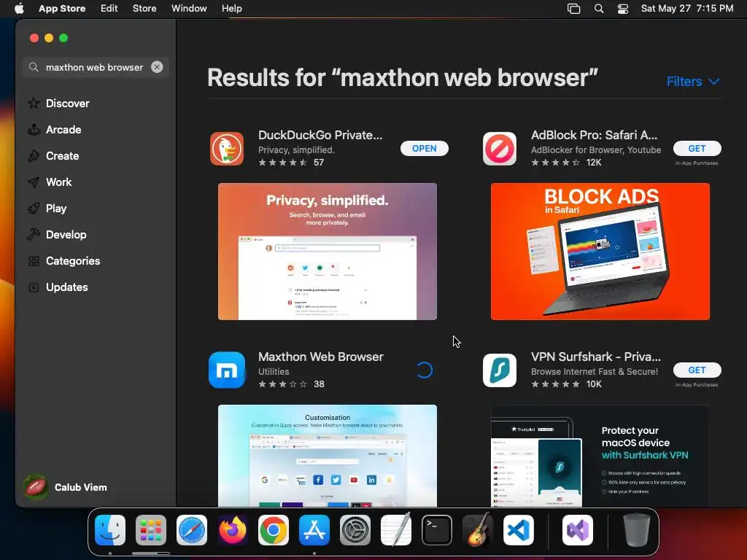747x560 pixels.
Task: Open System Settings from the dock
Action: 355,530
